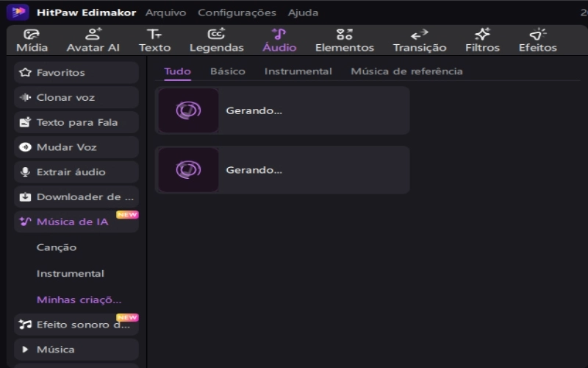Select the Elementos toolbar icon
Viewport: 588px width, 368px height.
(x=344, y=40)
